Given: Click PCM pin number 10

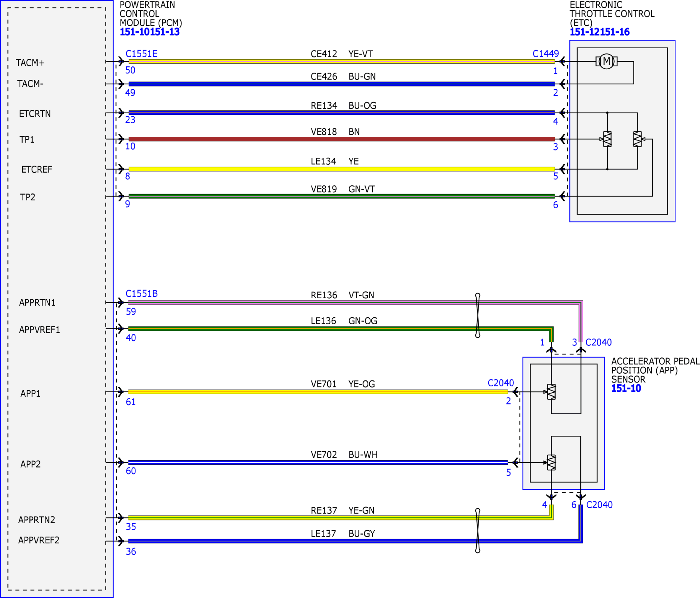Looking at the screenshot, I should coord(130,146).
